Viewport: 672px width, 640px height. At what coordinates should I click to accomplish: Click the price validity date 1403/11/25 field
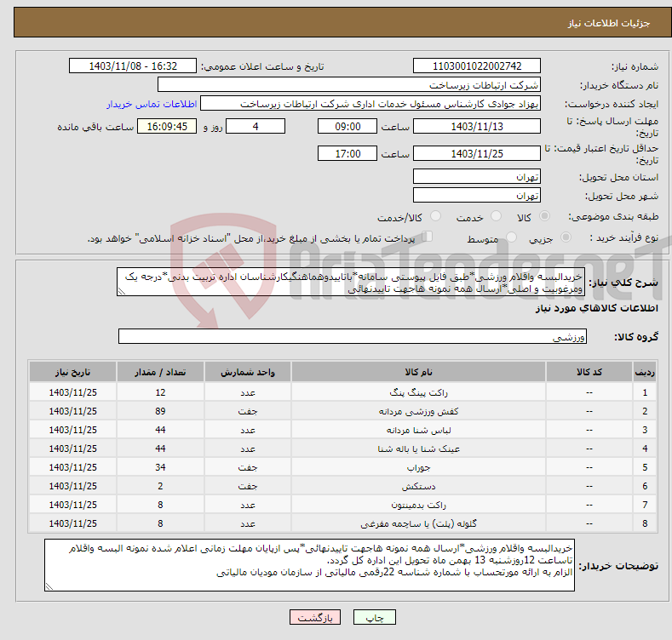[x=477, y=153]
